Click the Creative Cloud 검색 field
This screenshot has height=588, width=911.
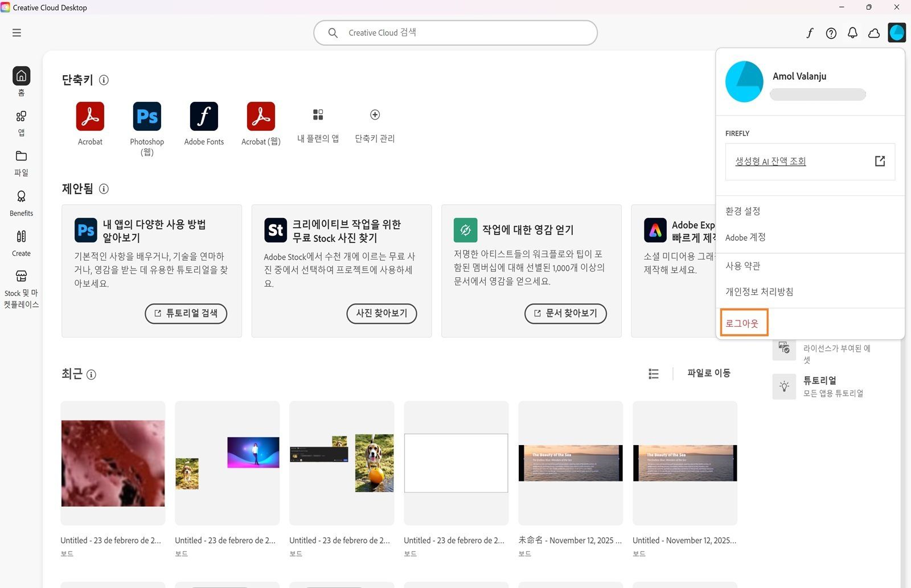[455, 32]
